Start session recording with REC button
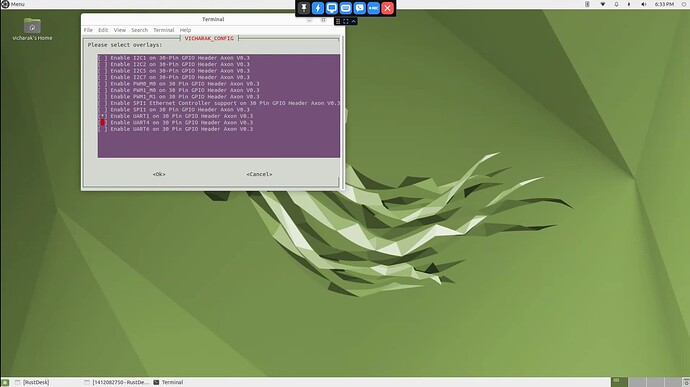This screenshot has width=690, height=387. coord(374,8)
